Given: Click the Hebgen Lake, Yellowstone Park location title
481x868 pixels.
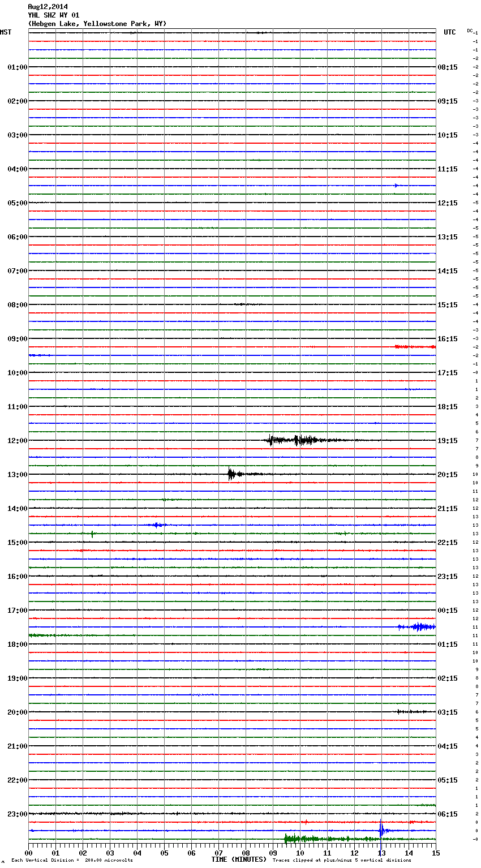Looking at the screenshot, I should pyautogui.click(x=97, y=24).
